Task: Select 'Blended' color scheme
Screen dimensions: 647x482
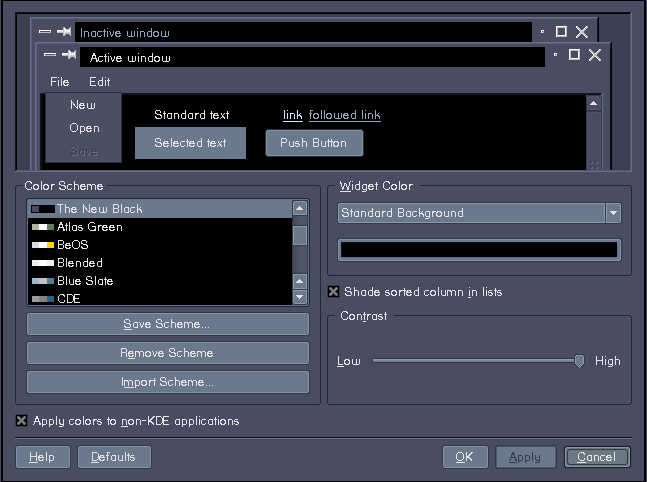Action: 160,263
